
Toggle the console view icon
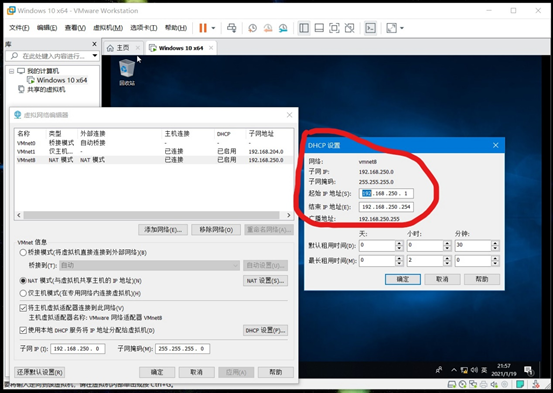click(370, 28)
